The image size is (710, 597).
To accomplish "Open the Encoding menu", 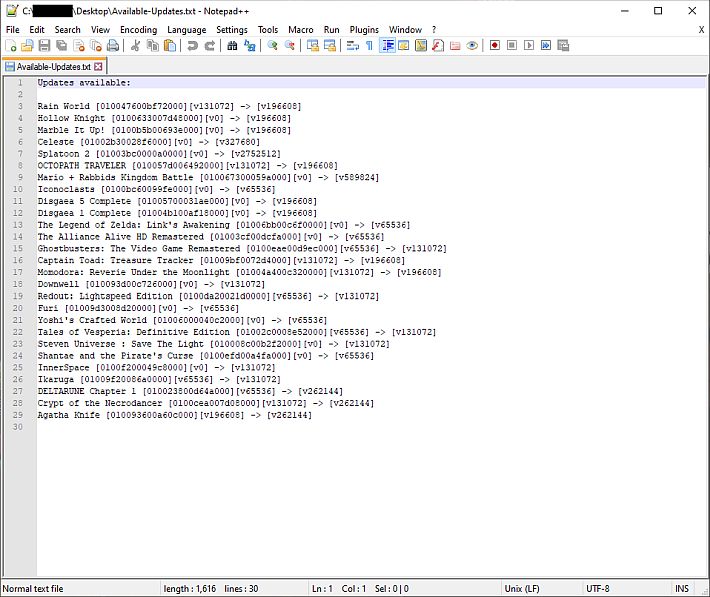I will [x=138, y=30].
